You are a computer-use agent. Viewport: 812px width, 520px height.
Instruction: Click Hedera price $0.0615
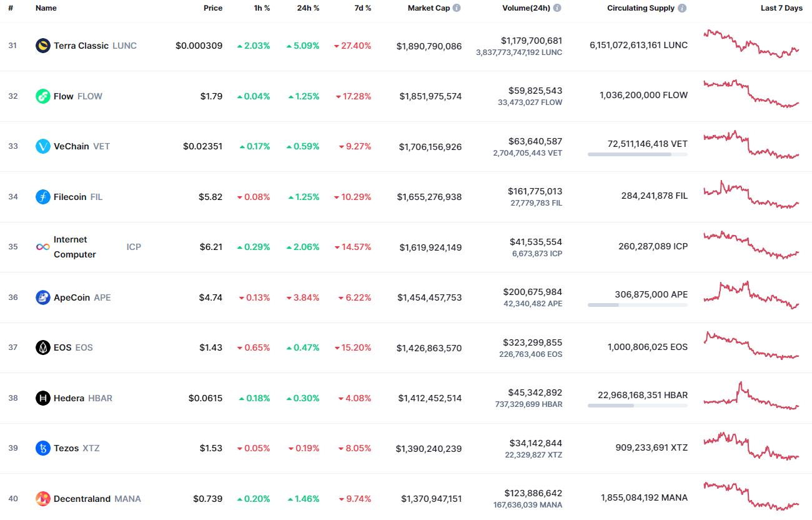[x=205, y=398]
